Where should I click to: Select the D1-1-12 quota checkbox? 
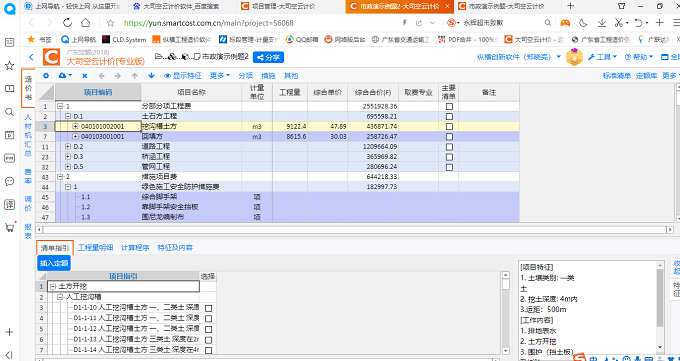click(x=208, y=329)
